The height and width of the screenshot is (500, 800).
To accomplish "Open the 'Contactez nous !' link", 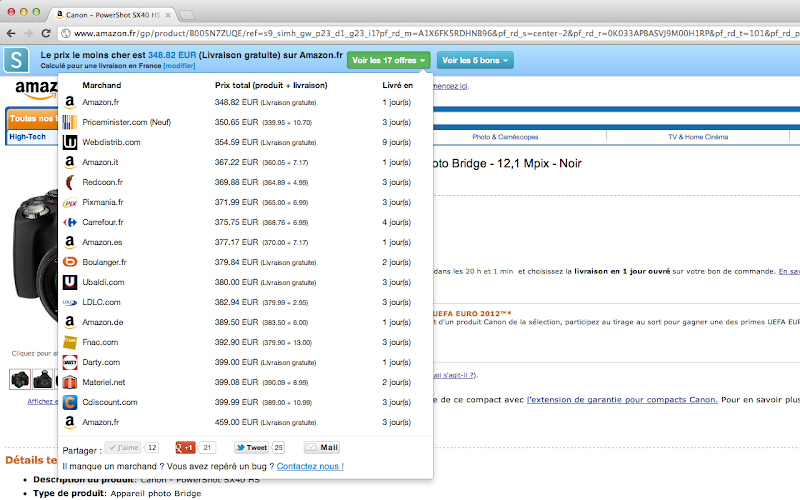I will tap(310, 466).
